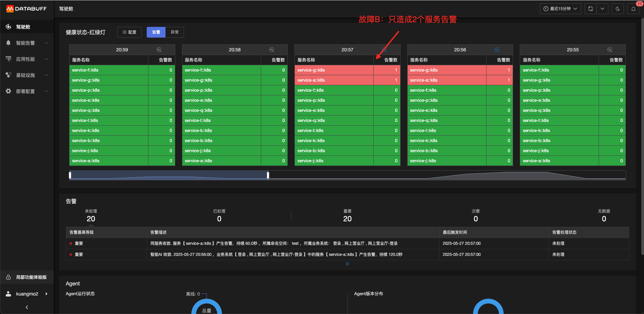Click the kuangmo2 user avatar icon
644x314 pixels.
coord(8,294)
